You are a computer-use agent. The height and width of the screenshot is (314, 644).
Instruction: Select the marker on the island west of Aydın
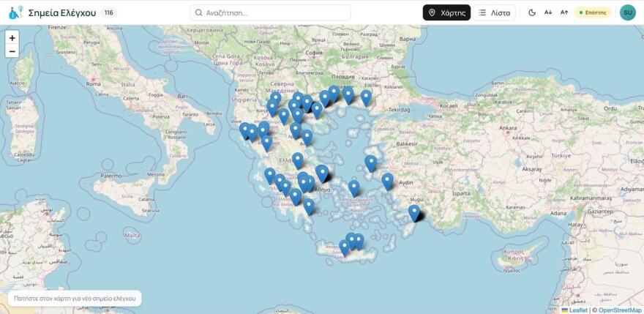point(387,182)
